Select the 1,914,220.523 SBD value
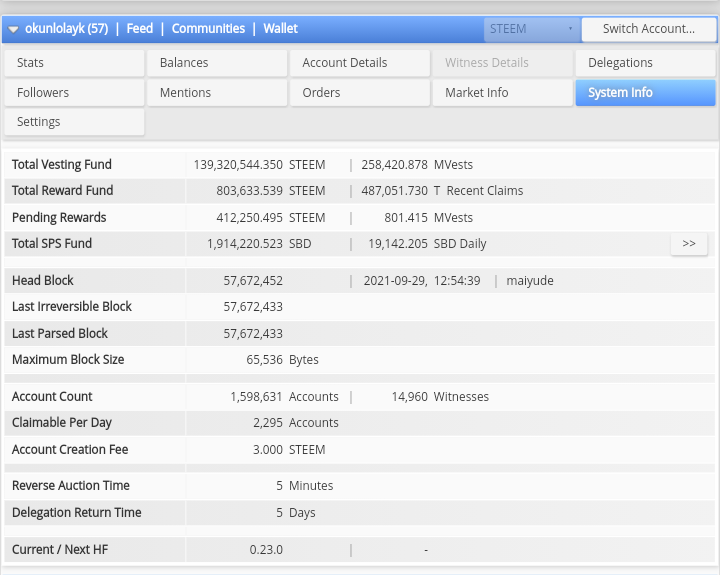720x575 pixels. (259, 244)
